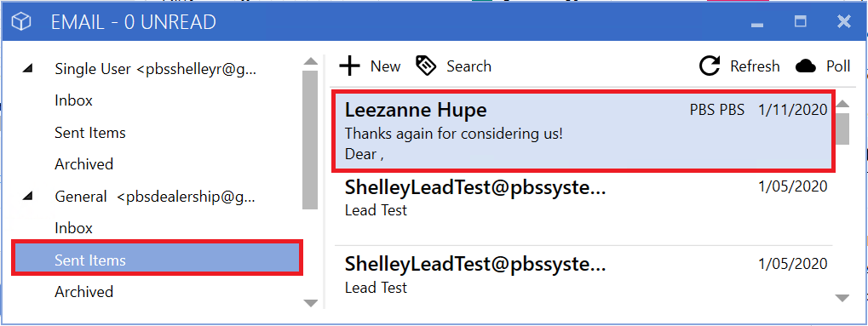Click the cube app icon in title bar

pyautogui.click(x=21, y=21)
